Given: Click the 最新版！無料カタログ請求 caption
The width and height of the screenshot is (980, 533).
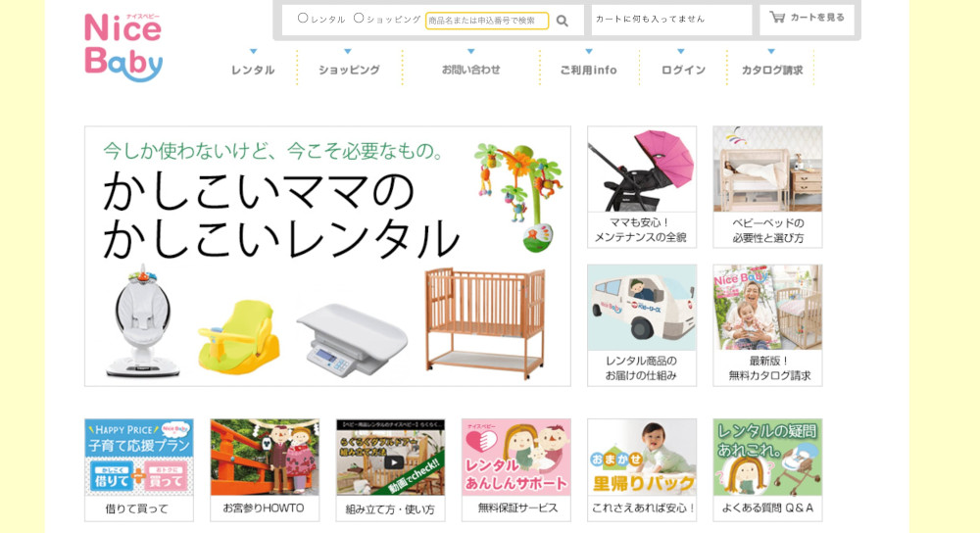Looking at the screenshot, I should point(768,368).
